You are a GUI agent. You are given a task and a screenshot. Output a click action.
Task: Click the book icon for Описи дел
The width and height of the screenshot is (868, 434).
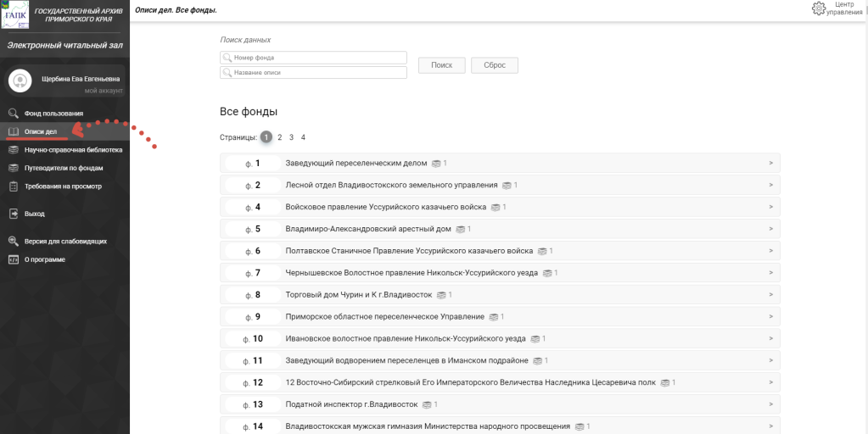click(x=13, y=131)
